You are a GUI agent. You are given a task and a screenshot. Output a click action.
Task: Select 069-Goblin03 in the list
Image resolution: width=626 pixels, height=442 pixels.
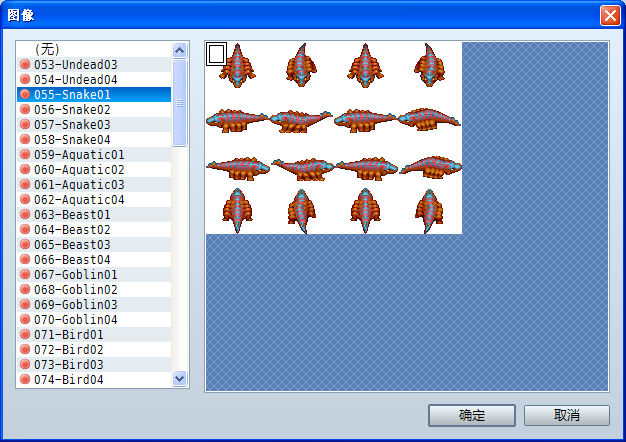click(x=94, y=305)
